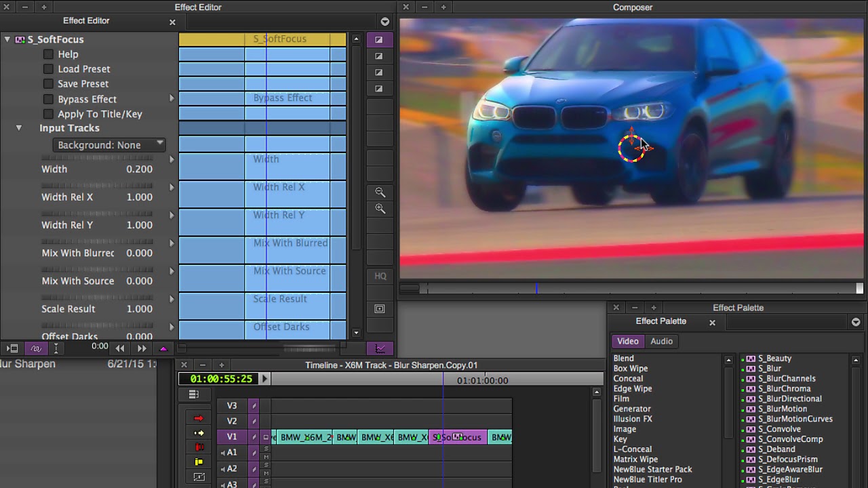Screen dimensions: 868x488
Task: Click the I-beam split icon in Effect Editor bottom bar
Action: pyautogui.click(x=56, y=348)
